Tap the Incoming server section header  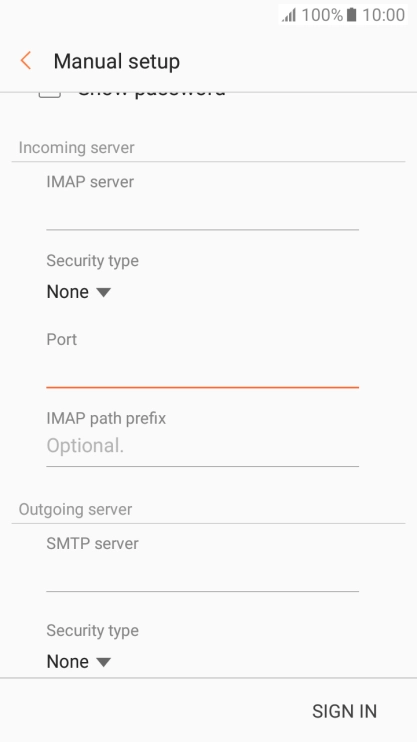tap(77, 148)
